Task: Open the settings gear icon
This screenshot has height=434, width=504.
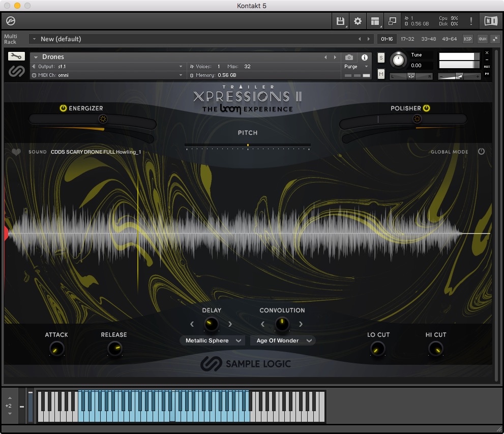Action: coord(358,21)
